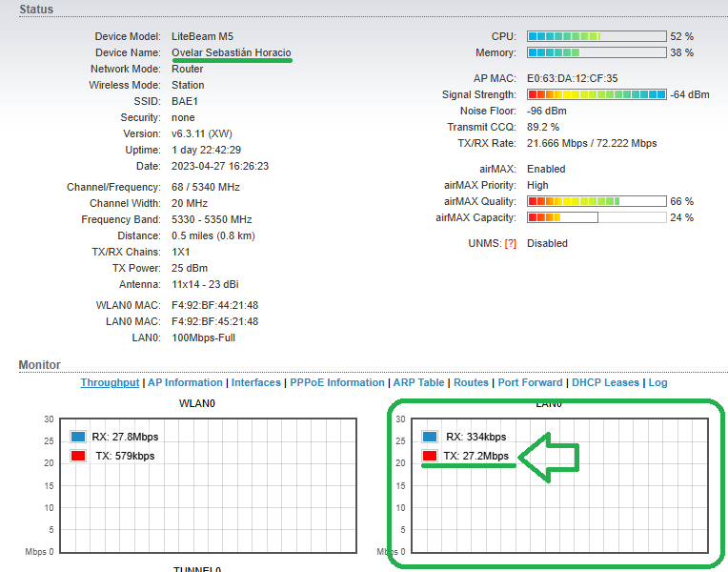This screenshot has height=572, width=728.
Task: Click the Signal Strength meter bar
Action: (596, 94)
